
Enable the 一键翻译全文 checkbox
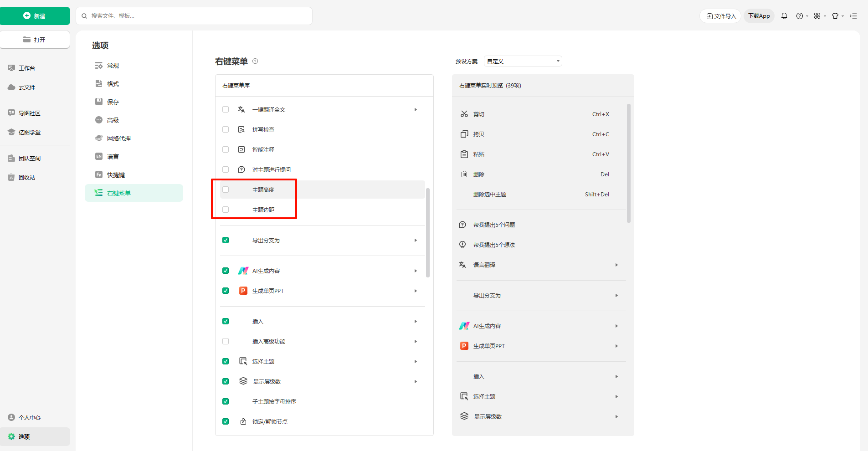[226, 109]
